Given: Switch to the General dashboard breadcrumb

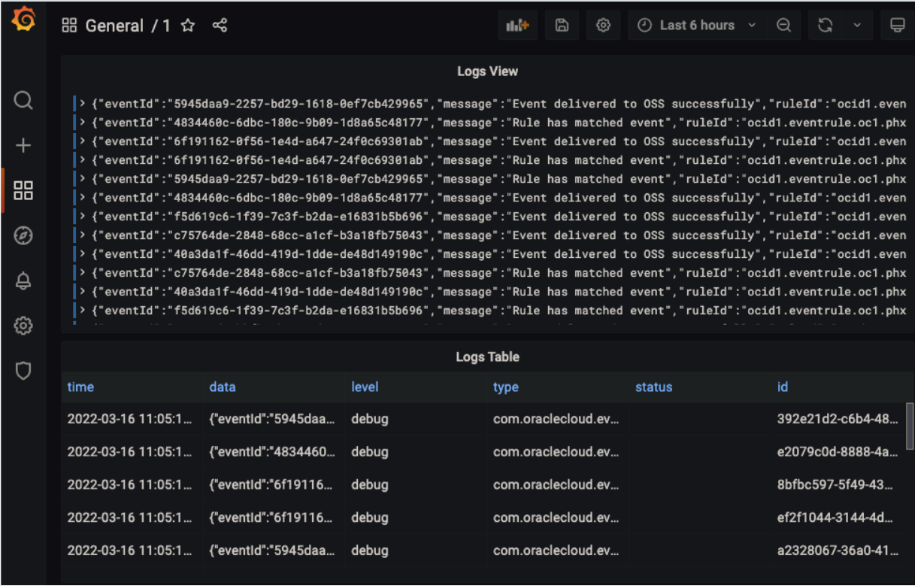Looking at the screenshot, I should click(x=116, y=25).
